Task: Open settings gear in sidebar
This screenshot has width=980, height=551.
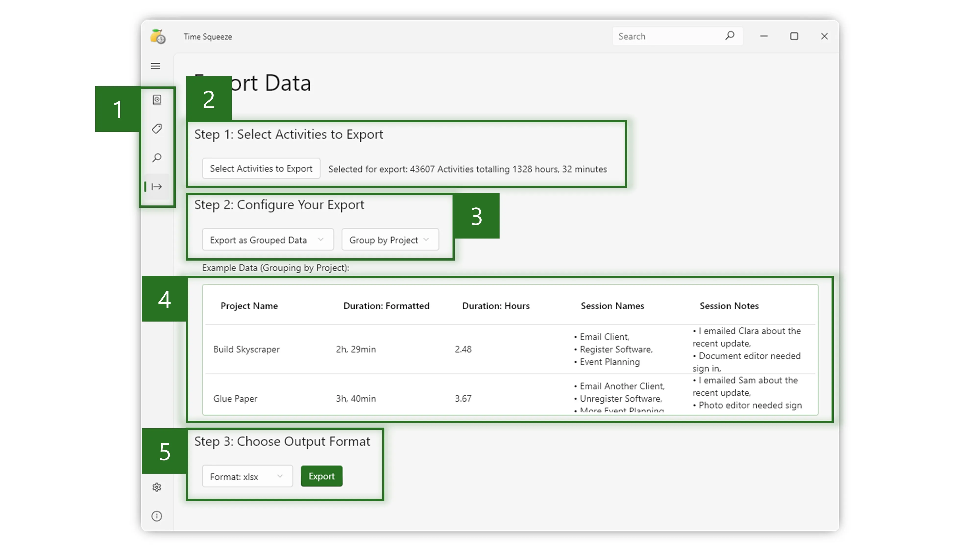Action: 157,487
